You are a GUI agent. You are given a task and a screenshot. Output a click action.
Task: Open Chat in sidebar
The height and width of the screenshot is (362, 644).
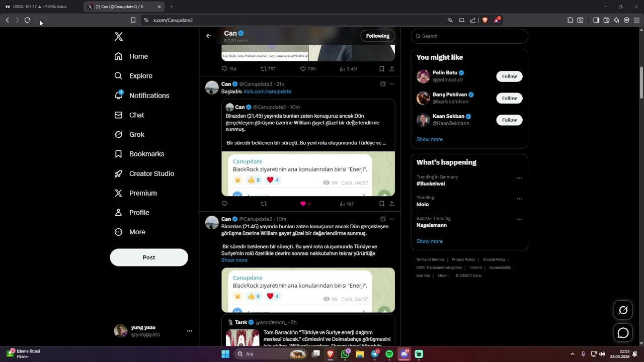[129, 115]
